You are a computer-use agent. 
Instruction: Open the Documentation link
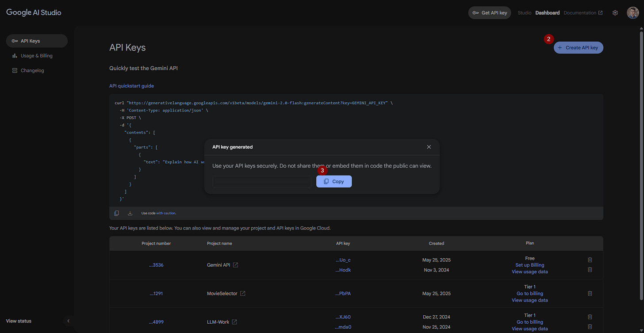[583, 13]
